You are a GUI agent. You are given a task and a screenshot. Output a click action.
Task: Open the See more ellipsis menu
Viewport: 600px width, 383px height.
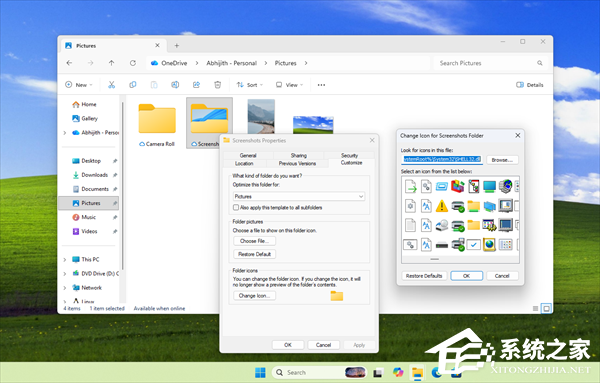pyautogui.click(x=321, y=85)
